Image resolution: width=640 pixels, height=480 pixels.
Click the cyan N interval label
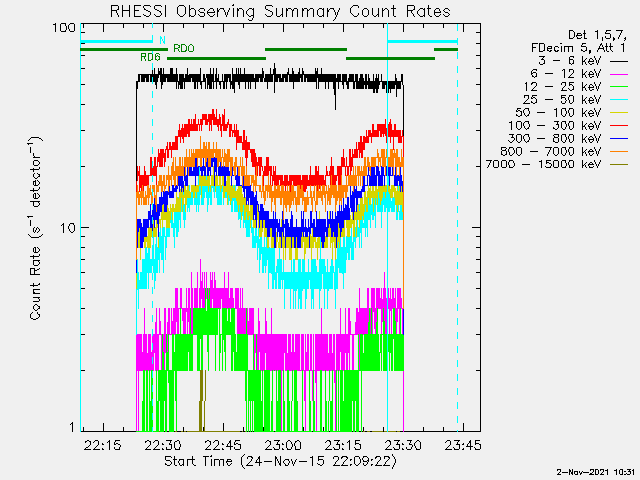[x=162, y=40]
